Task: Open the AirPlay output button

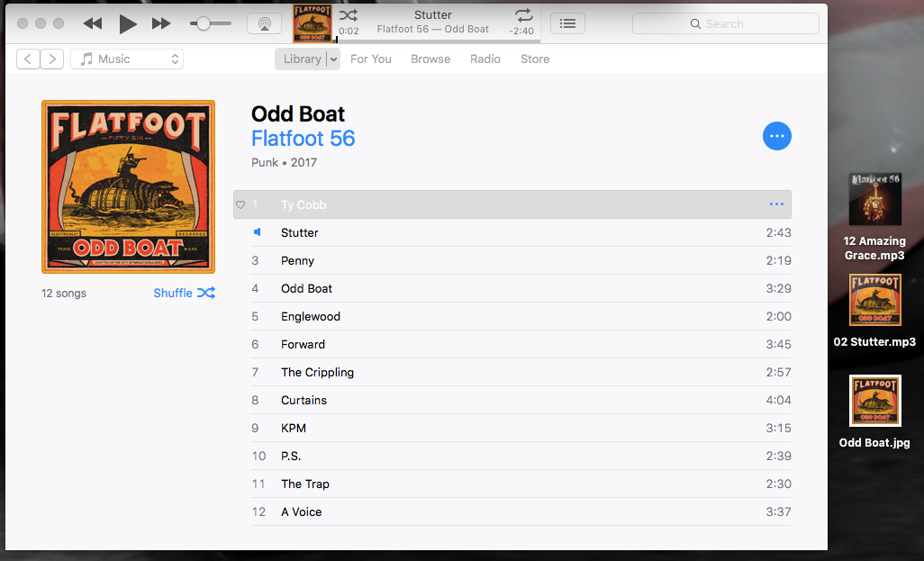Action: 264,23
